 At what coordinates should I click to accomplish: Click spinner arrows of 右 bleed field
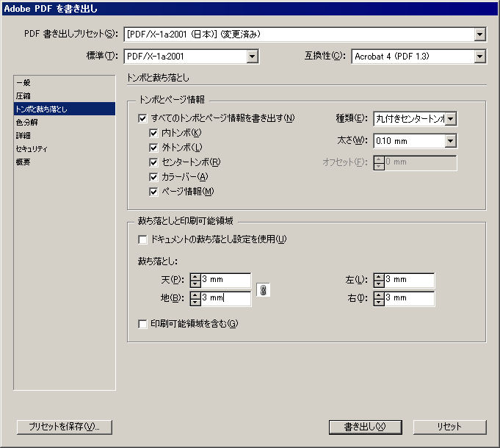tap(378, 298)
